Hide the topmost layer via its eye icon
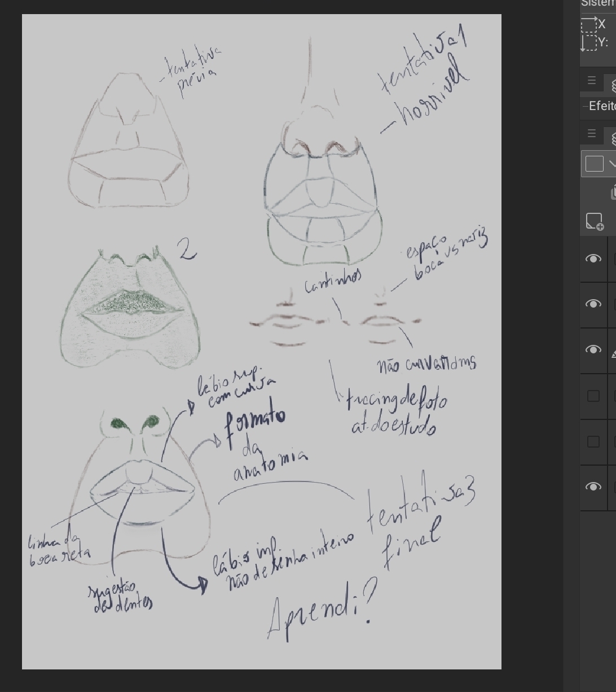Image resolution: width=616 pixels, height=692 pixels. point(593,259)
